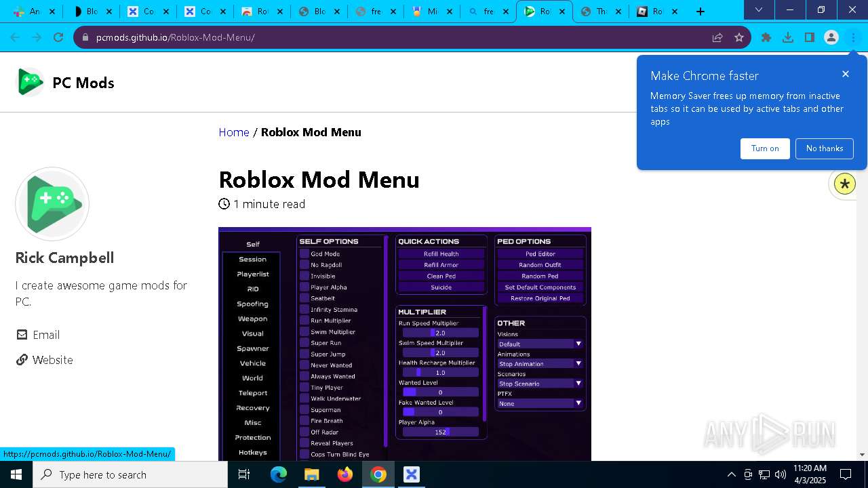This screenshot has height=488, width=868.
Task: Open Task View on the taskbar
Action: (244, 474)
